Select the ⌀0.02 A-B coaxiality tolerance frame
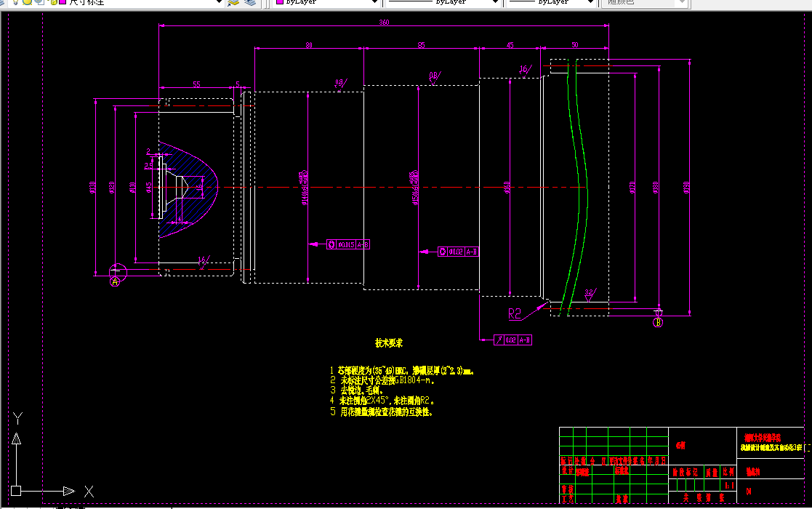The image size is (812, 509). [458, 252]
